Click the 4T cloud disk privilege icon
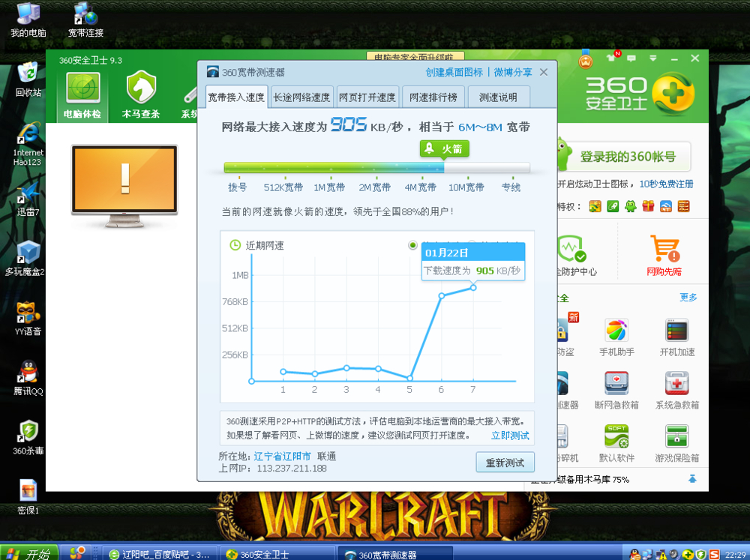The width and height of the screenshot is (750, 560). tap(666, 206)
